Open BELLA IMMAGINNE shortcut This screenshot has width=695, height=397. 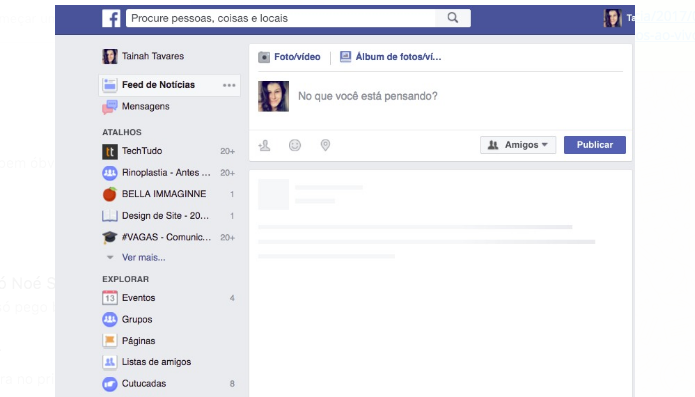click(164, 194)
